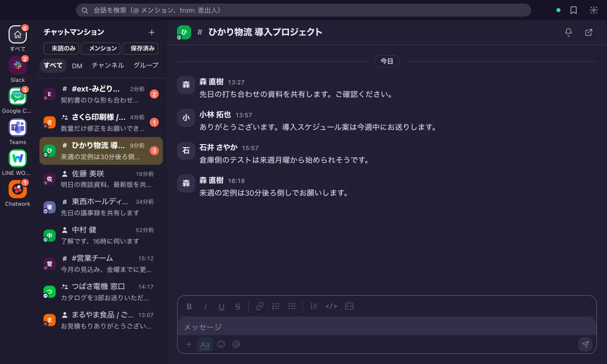The image size is (607, 364).
Task: Click sender name 森 直樹 at 16:18
Action: coord(211,180)
